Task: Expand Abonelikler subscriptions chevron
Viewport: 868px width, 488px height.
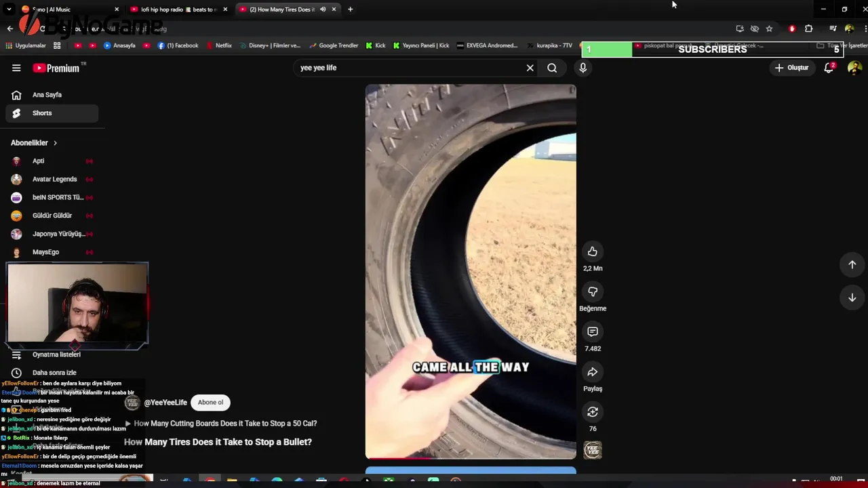Action: (x=55, y=143)
